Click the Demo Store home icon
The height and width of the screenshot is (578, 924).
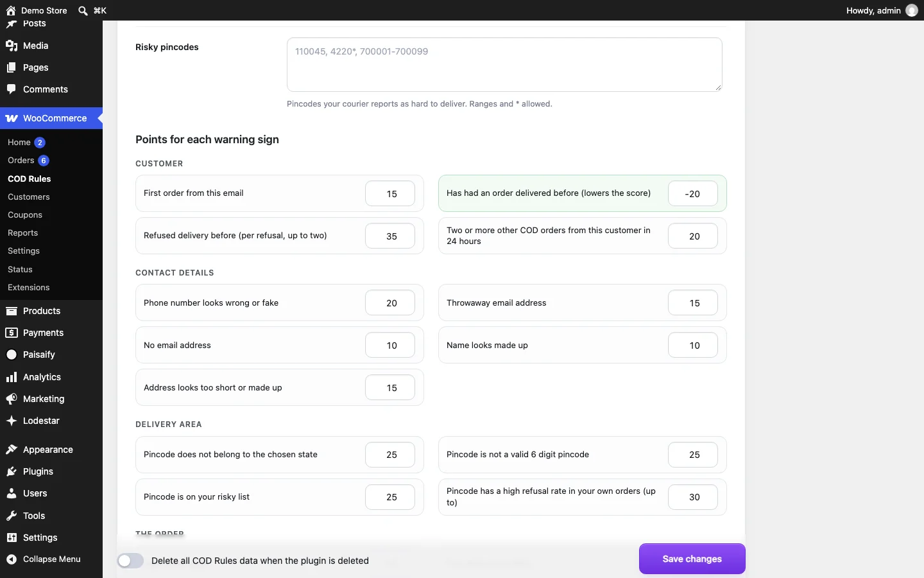point(11,10)
